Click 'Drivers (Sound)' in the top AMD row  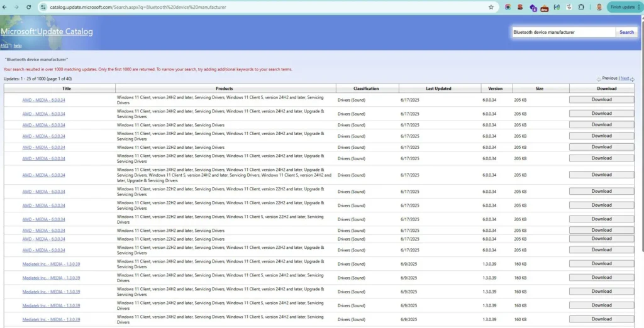(351, 100)
